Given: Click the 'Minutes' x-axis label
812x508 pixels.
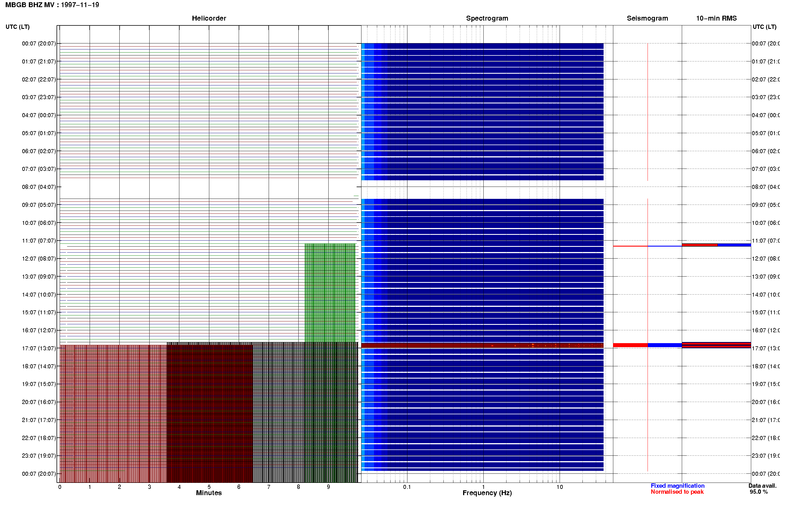Looking at the screenshot, I should 209,493.
